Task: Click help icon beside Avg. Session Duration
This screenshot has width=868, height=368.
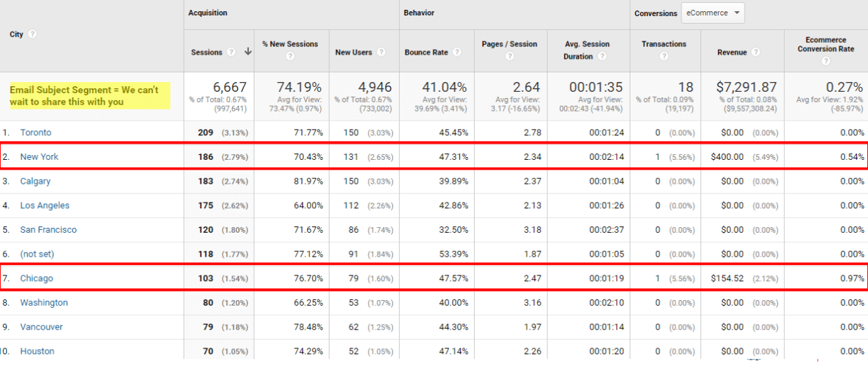Action: pos(602,57)
